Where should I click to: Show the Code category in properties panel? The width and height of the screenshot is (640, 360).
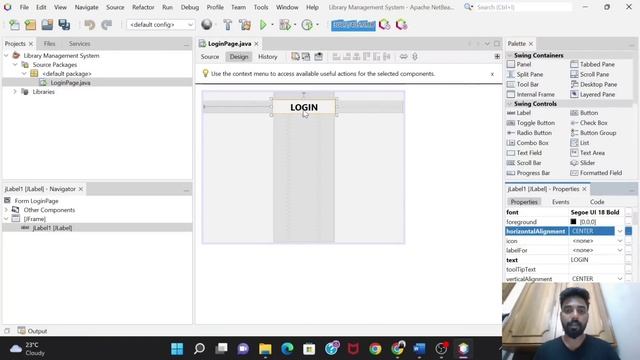click(597, 202)
